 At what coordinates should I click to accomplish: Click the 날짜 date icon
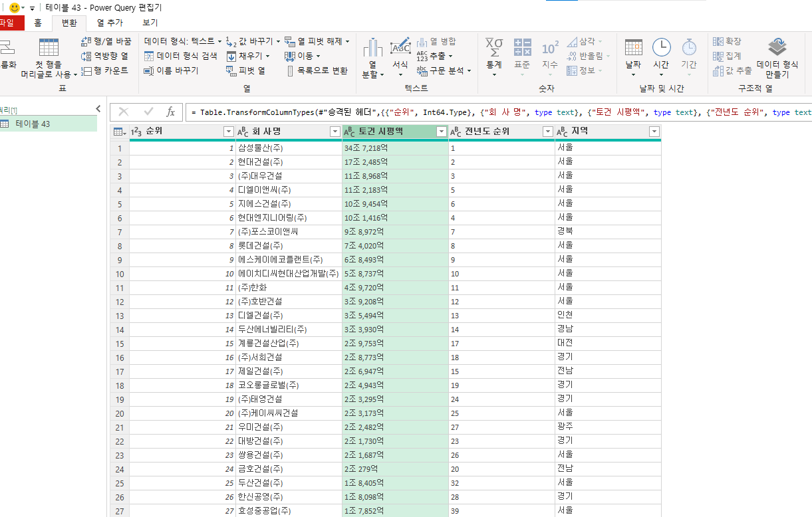point(633,47)
